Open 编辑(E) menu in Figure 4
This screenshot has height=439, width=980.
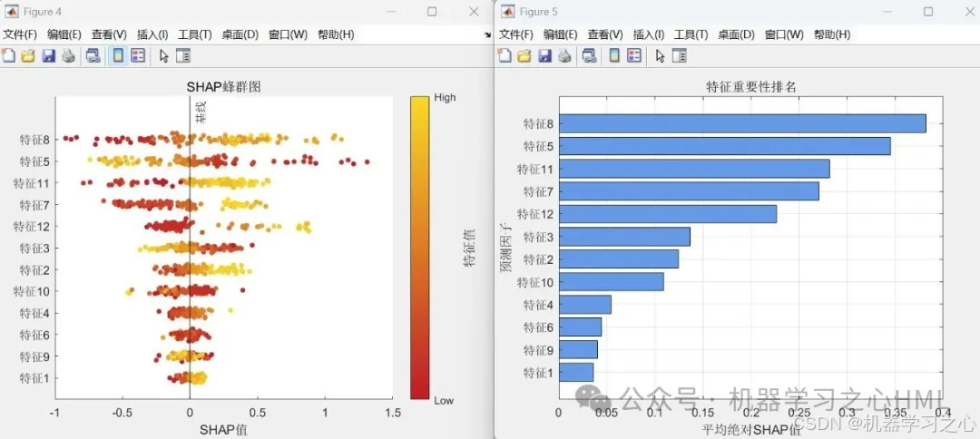tap(64, 35)
